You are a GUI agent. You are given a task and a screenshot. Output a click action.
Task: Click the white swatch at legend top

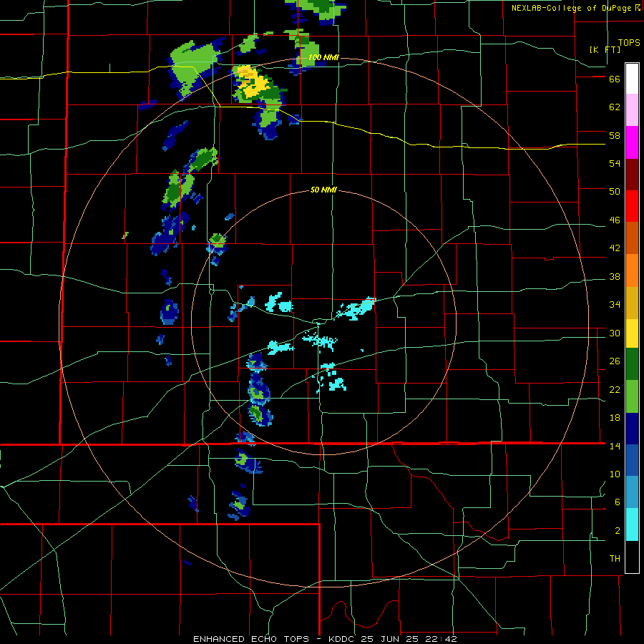632,79
